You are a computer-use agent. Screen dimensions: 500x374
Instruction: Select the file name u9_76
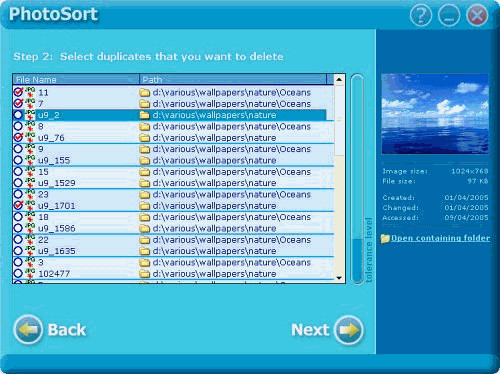coord(51,138)
